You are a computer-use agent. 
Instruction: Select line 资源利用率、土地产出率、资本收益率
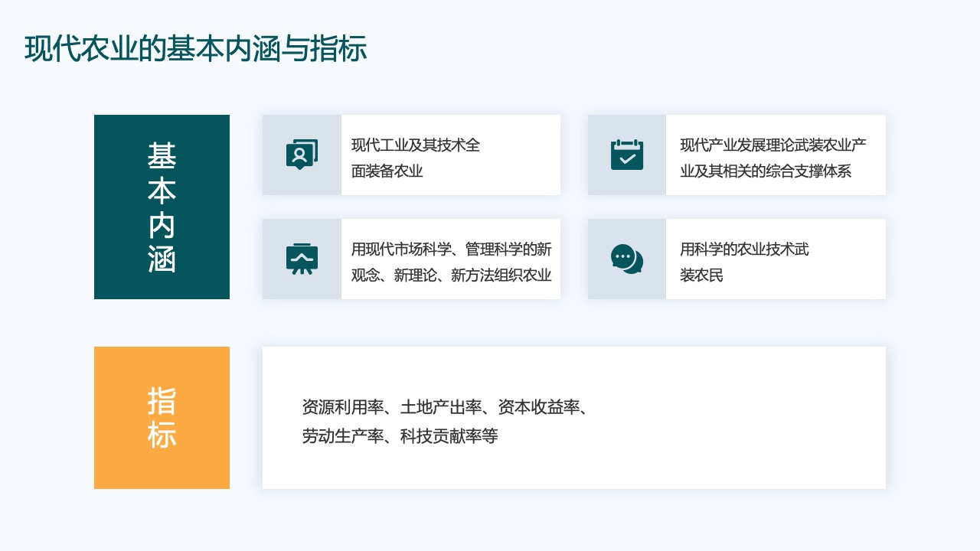tap(445, 407)
